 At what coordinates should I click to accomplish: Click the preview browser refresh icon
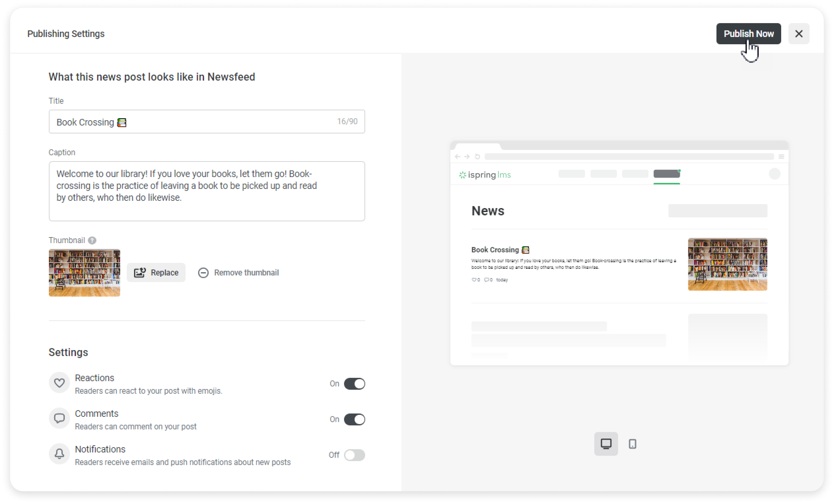click(477, 156)
